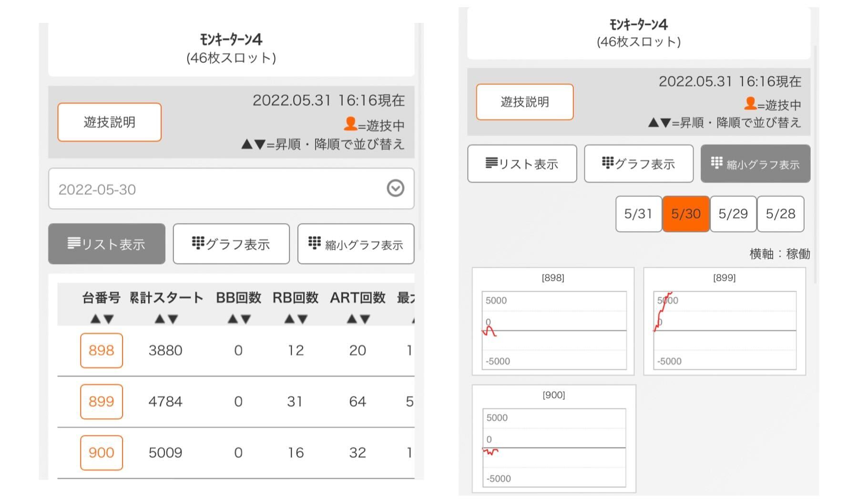Click the orange 遊技中 person icon in left panel
This screenshot has height=504, width=858.
(350, 124)
